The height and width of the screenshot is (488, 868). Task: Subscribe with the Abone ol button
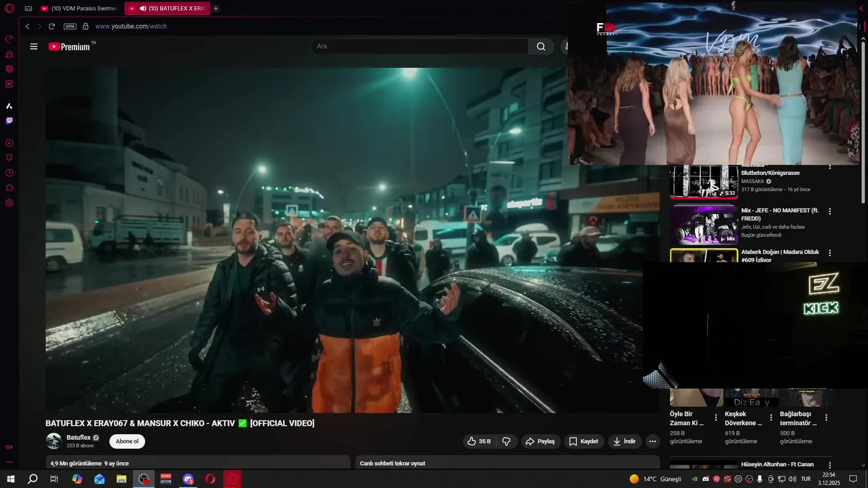(127, 441)
